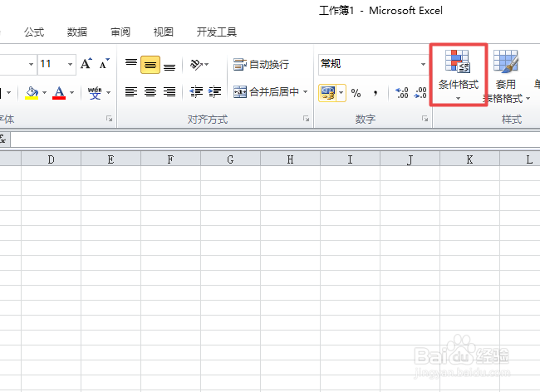Apply bottom vertical alignment
Image resolution: width=540 pixels, height=392 pixels.
169,66
